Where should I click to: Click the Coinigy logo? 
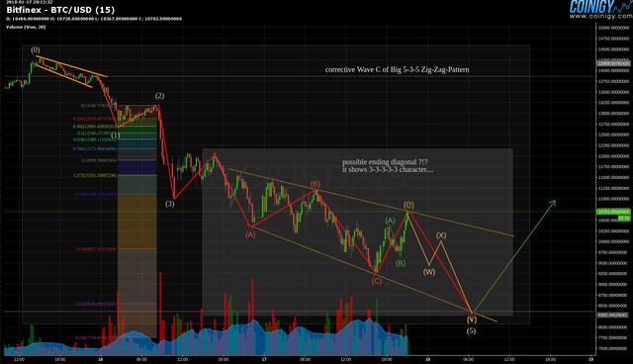pyautogui.click(x=600, y=7)
